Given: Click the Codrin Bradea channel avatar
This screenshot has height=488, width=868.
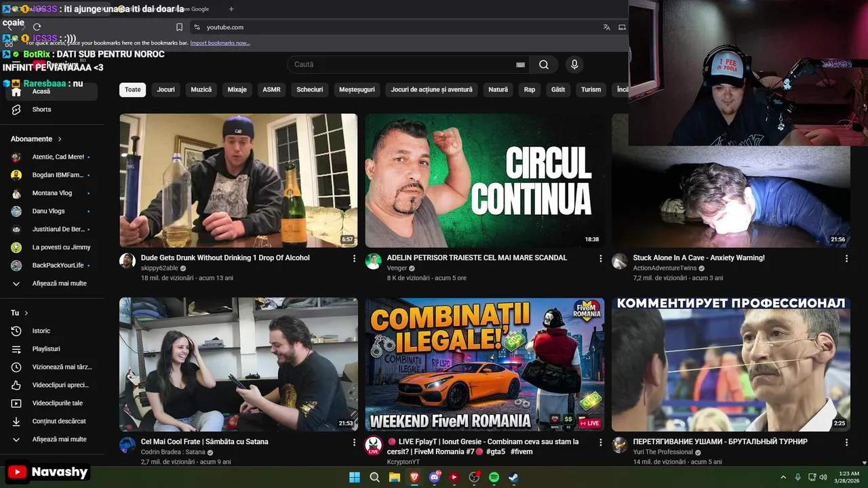Looking at the screenshot, I should (x=127, y=445).
